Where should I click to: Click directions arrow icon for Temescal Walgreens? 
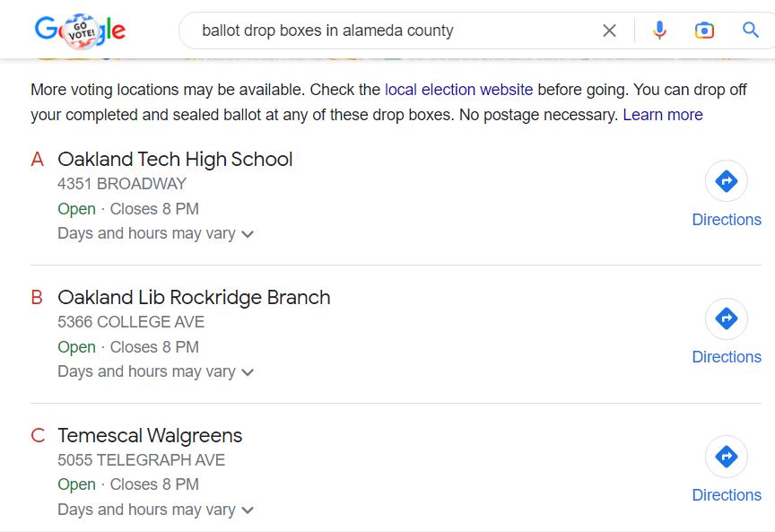click(726, 457)
